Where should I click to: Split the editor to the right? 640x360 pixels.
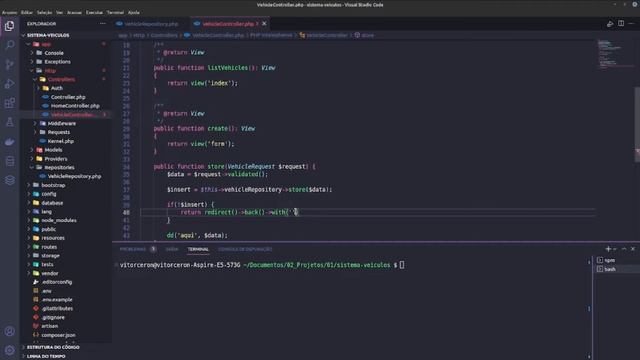(x=621, y=24)
